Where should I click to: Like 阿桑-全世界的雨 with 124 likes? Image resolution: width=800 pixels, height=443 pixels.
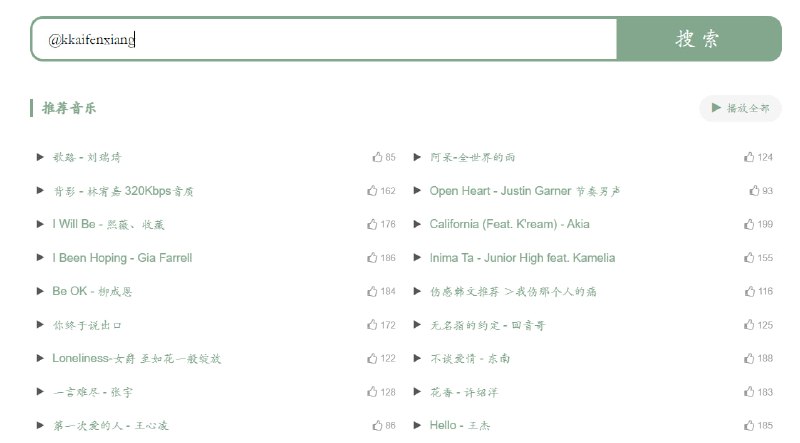point(749,157)
